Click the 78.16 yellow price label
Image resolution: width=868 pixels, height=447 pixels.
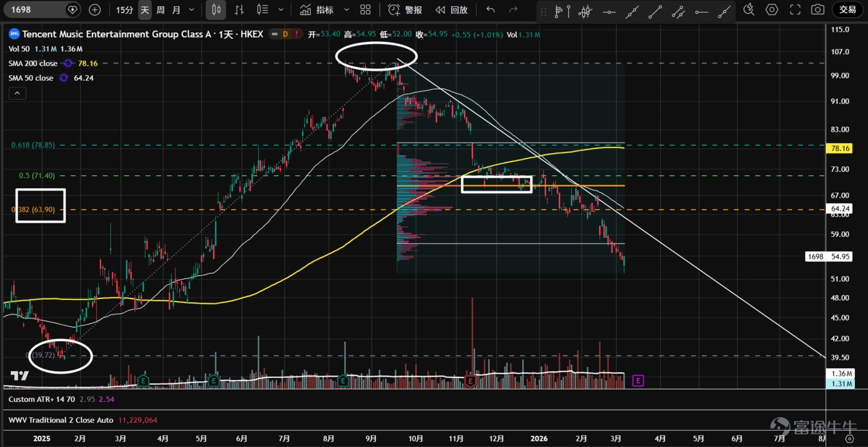pyautogui.click(x=840, y=149)
